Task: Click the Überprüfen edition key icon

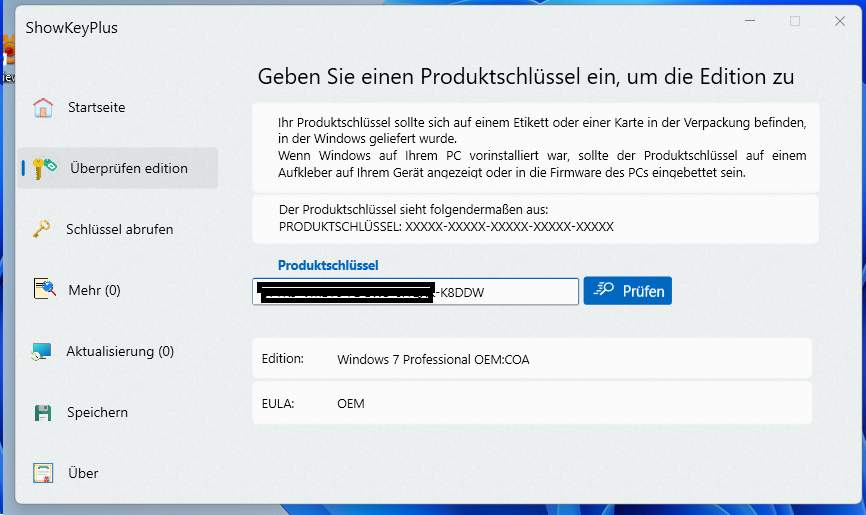Action: (x=44, y=168)
